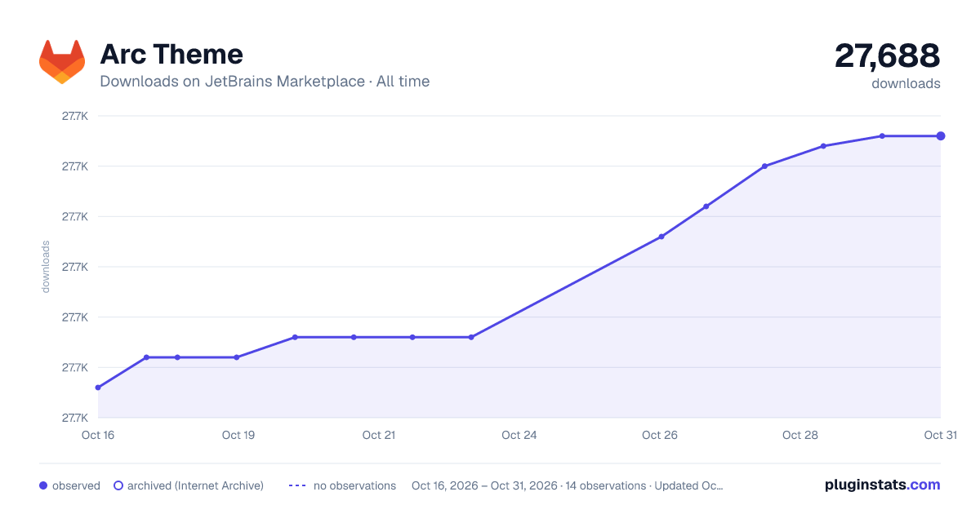Select the data point directly above Oct 19

coord(237,357)
